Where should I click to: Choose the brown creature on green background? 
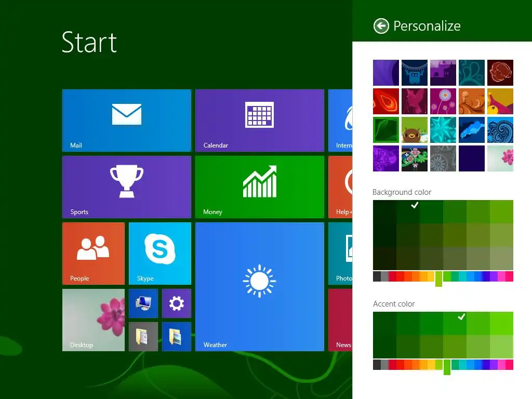(414, 129)
